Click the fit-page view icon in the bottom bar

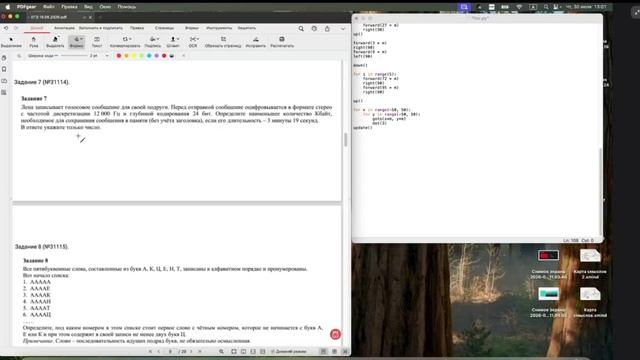pyautogui.click(x=233, y=351)
